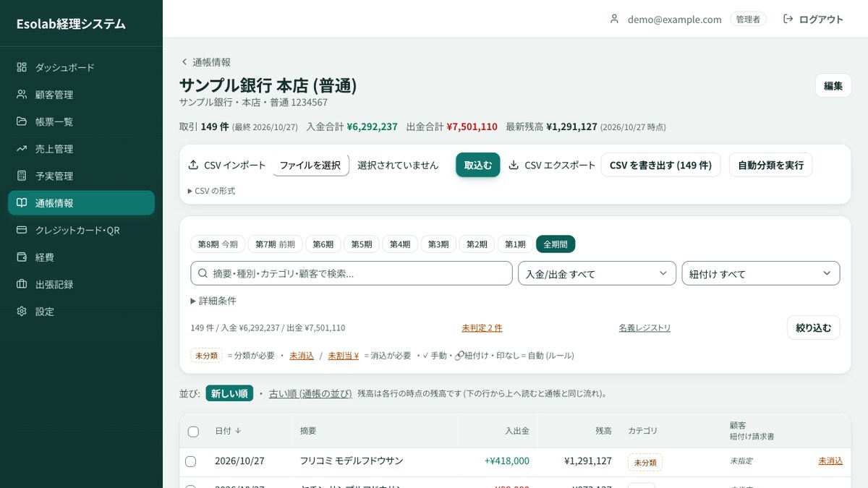Click into the 摘要・種別 search field
Image resolution: width=868 pixels, height=488 pixels.
(x=352, y=273)
